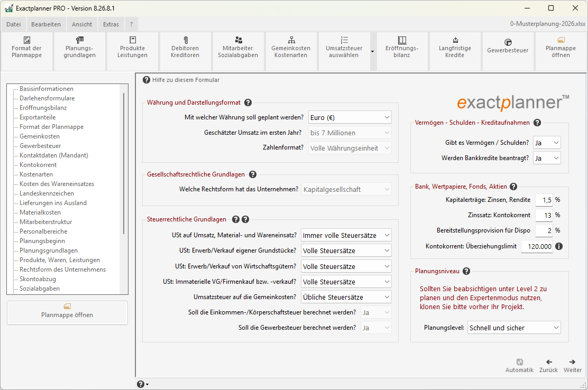Click Planmappe öffnen button in left sidebar
The width and height of the screenshot is (588, 390).
pos(67,312)
